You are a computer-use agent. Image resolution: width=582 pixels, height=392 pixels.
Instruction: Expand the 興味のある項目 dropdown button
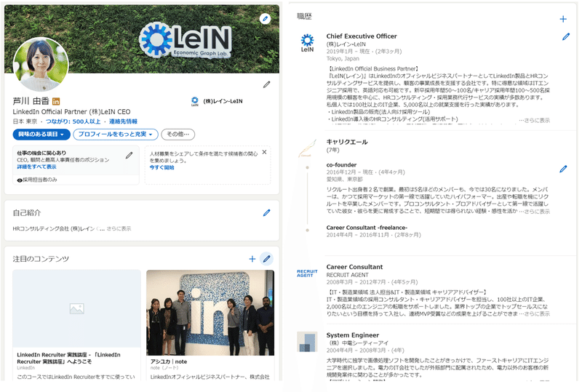(41, 135)
